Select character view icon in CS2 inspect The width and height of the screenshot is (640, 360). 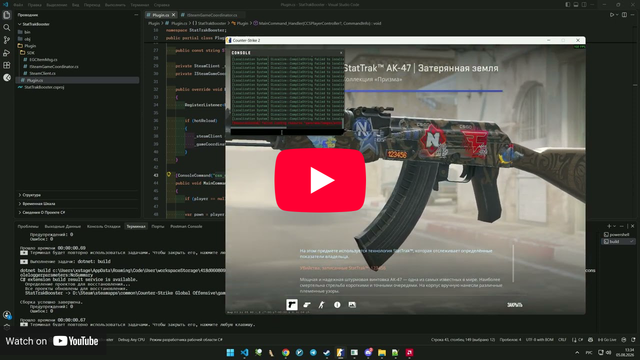coord(322,304)
